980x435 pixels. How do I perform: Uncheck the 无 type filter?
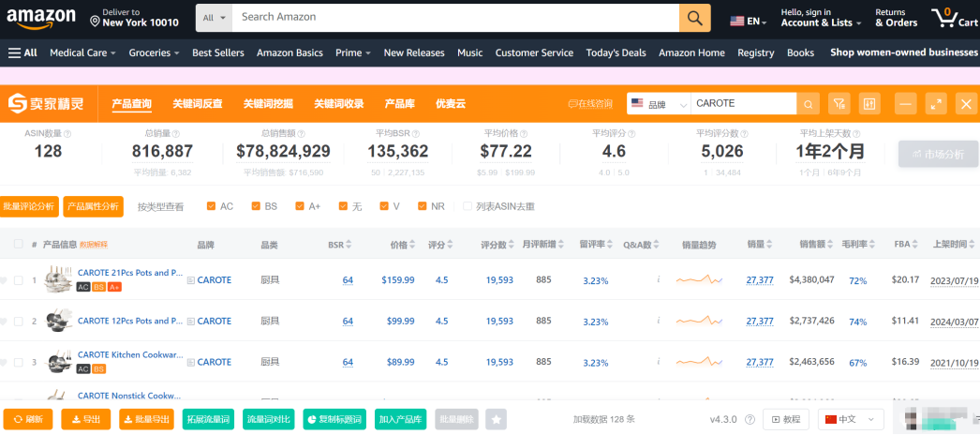(343, 206)
